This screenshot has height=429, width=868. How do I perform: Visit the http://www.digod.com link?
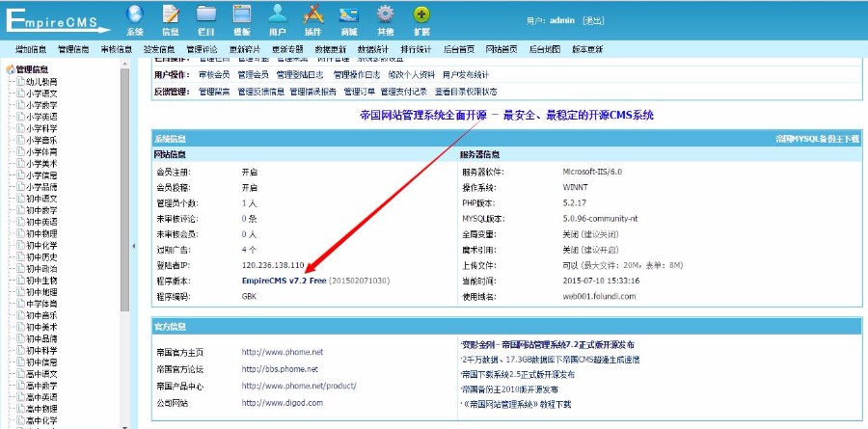tap(283, 403)
